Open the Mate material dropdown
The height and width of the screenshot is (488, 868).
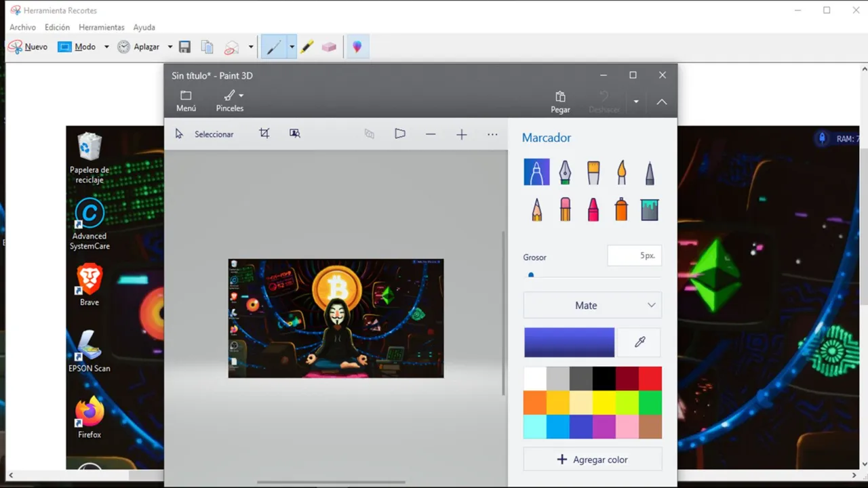point(593,306)
